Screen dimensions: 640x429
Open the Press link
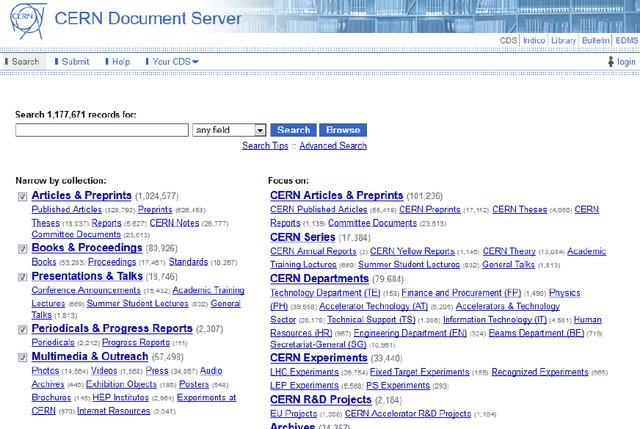pos(157,371)
